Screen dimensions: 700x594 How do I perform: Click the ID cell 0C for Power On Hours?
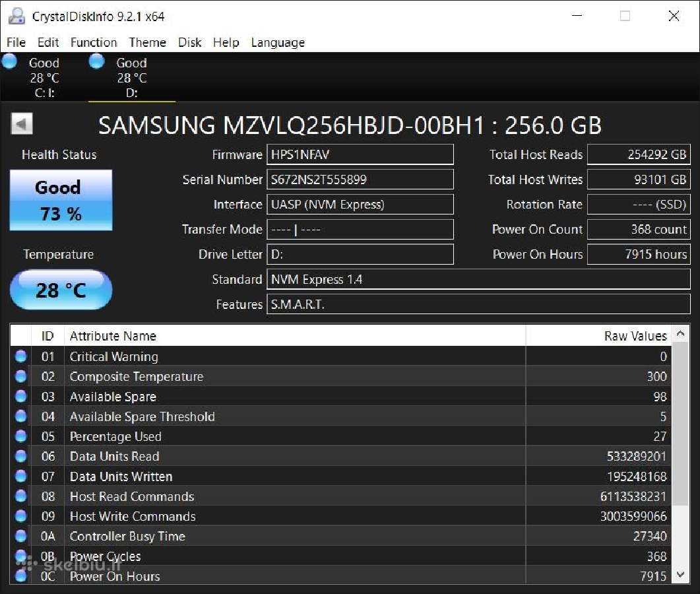point(48,576)
